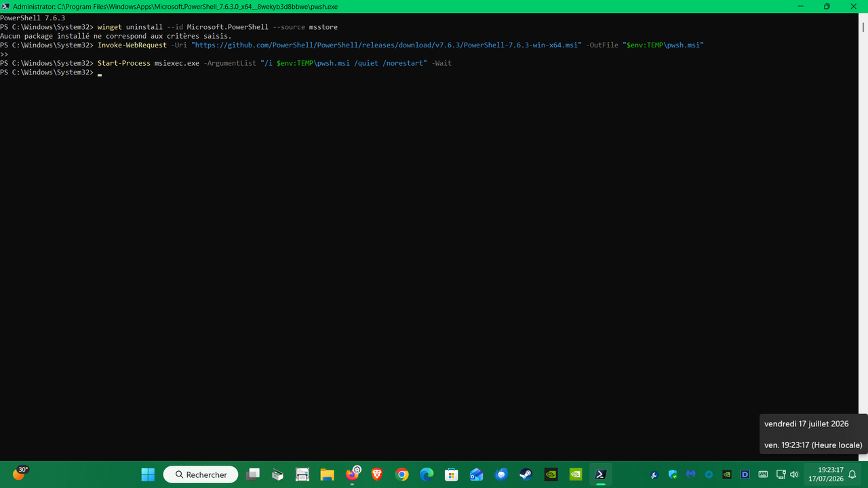Viewport: 868px width, 488px height.
Task: Click the '--source msstore' argument text
Action: 305,27
